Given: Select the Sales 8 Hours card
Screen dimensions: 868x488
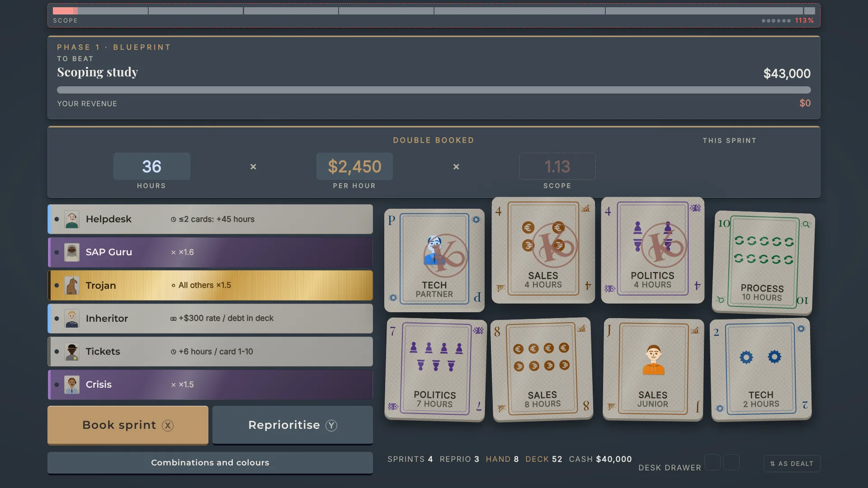Looking at the screenshot, I should click(x=542, y=370).
